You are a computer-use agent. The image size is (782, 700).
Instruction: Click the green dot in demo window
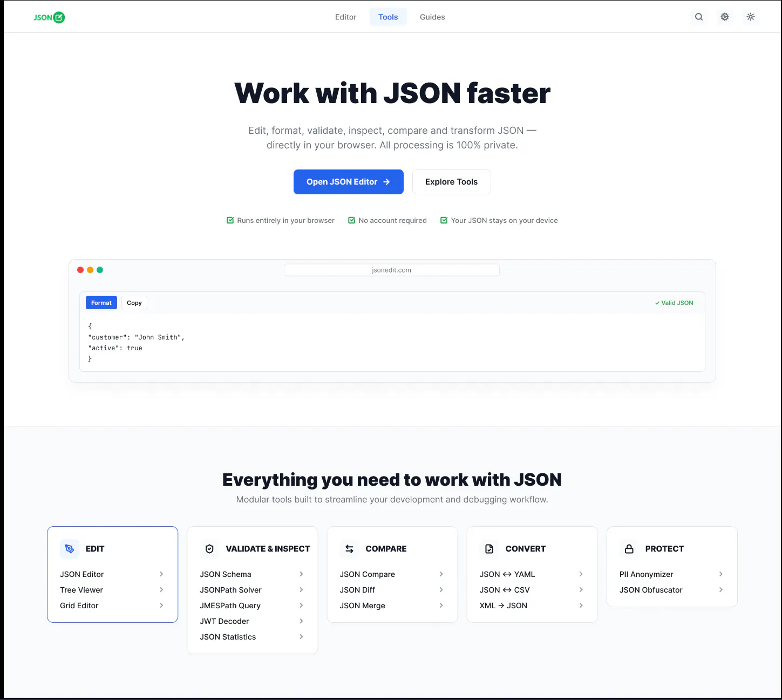(100, 270)
